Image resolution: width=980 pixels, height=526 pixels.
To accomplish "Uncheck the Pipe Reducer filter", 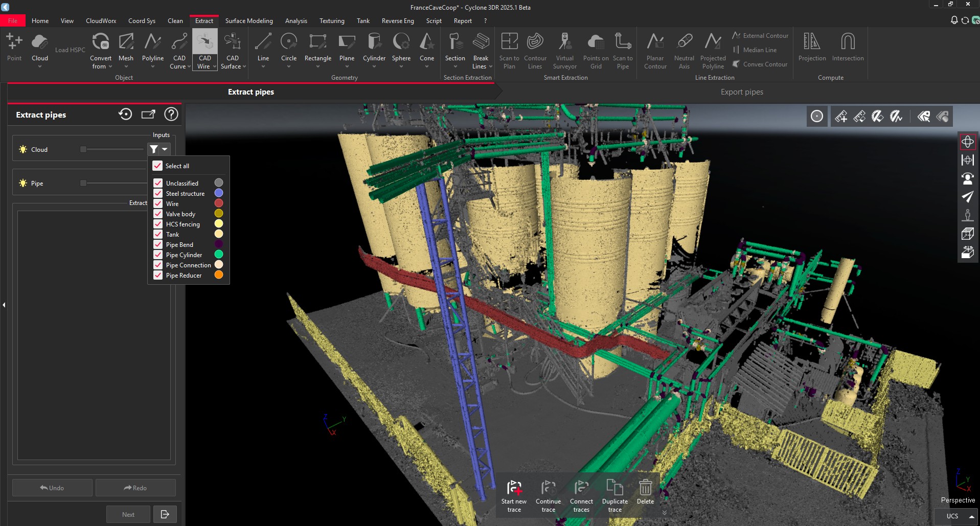I will pyautogui.click(x=157, y=275).
